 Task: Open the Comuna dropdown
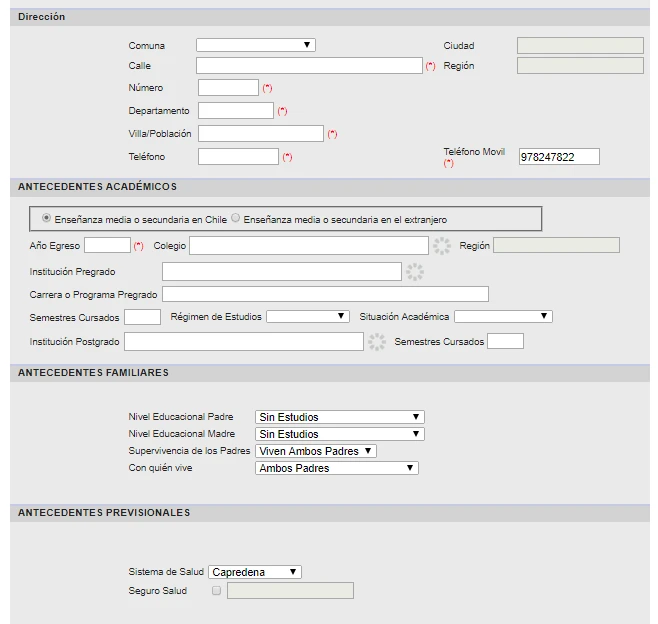point(255,45)
